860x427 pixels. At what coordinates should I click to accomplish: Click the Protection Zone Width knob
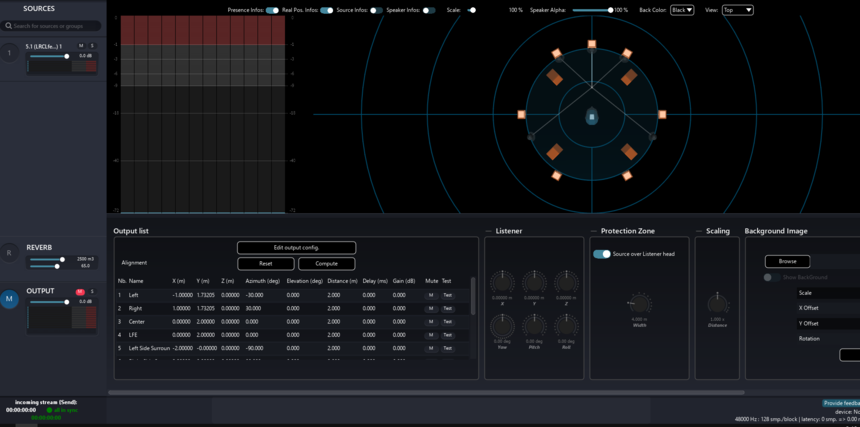pos(640,303)
